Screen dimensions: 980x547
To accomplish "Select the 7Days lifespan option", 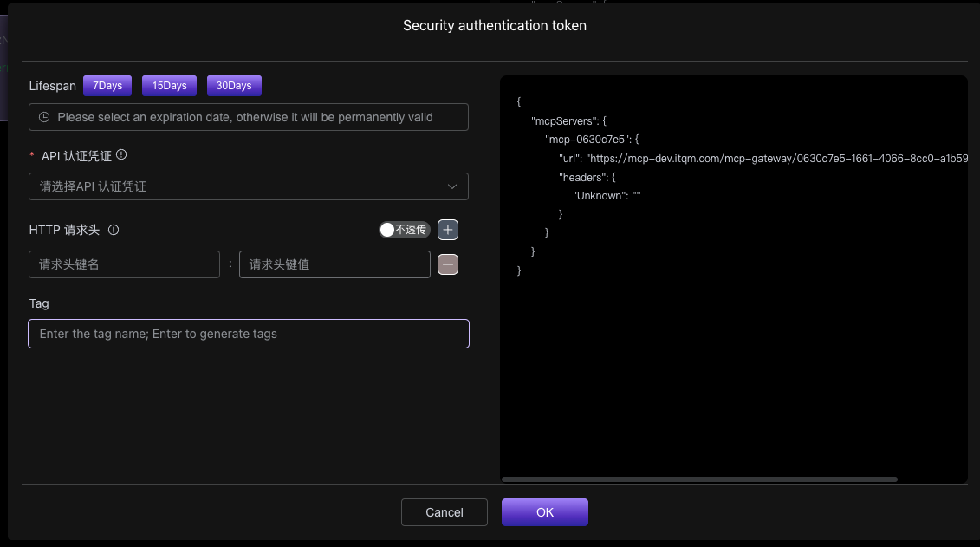I will pyautogui.click(x=107, y=85).
